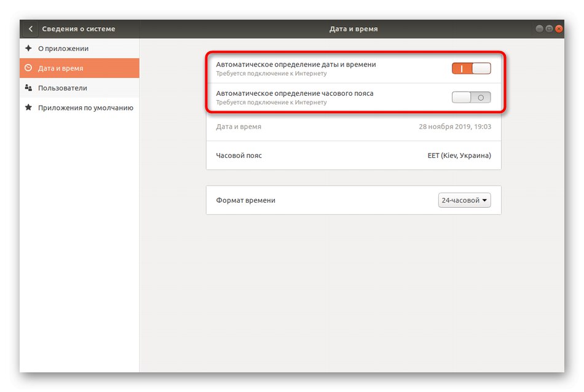The width and height of the screenshot is (584, 392).
Task: Click the Сведения о системе header title
Action: 79,29
